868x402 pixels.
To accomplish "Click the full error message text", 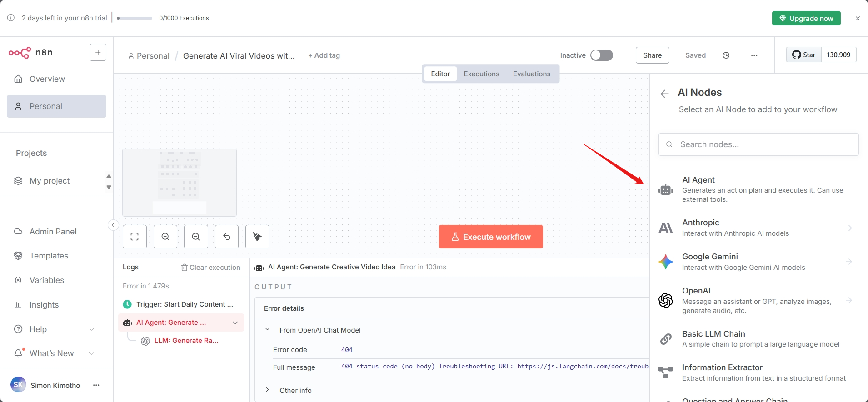I will tap(495, 367).
